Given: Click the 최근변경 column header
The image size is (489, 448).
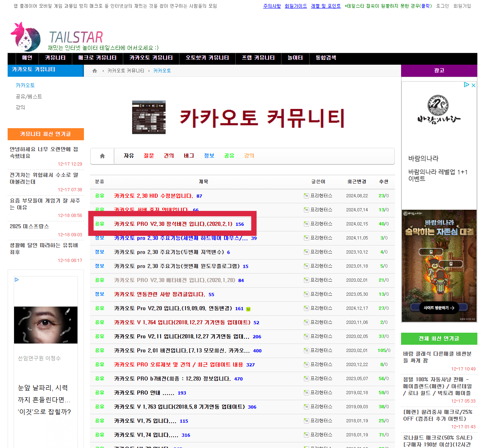Looking at the screenshot, I should [x=357, y=182].
